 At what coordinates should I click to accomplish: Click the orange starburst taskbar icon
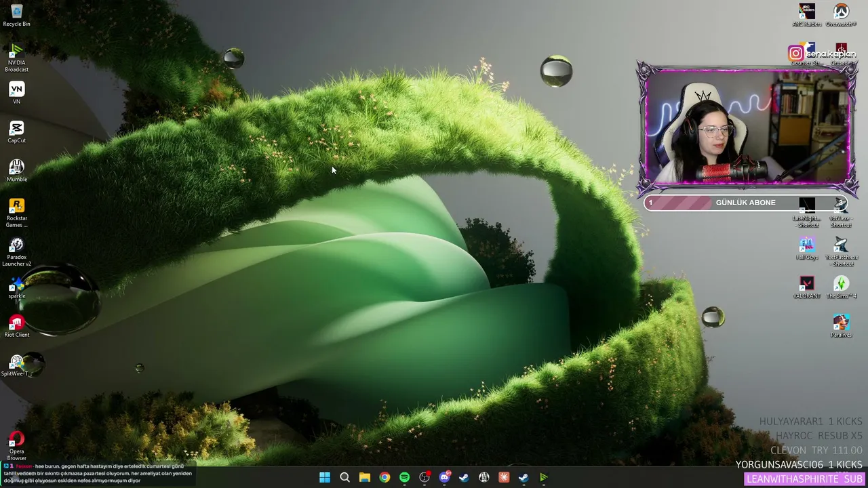tap(504, 477)
